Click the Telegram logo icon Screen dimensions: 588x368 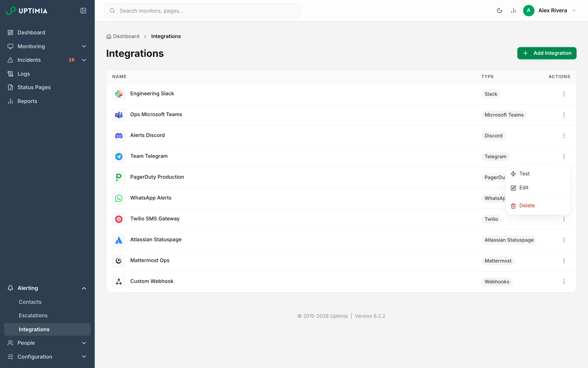coord(119,156)
